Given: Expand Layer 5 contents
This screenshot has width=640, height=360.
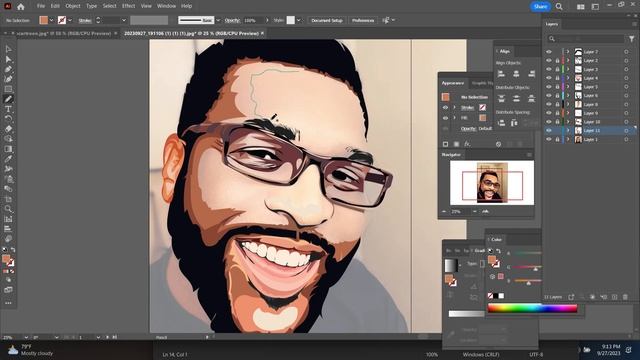Looking at the screenshot, I should tap(568, 87).
